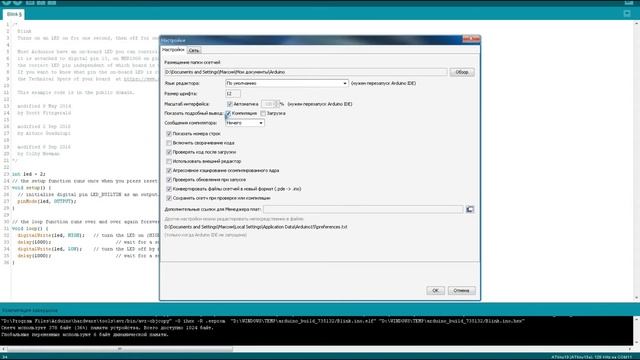The width and height of the screenshot is (640, 360).
Task: Select the Настройки tab
Action: pyautogui.click(x=173, y=50)
